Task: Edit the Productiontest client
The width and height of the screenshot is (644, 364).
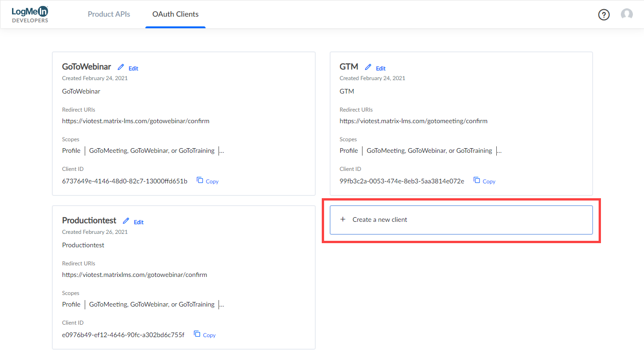Action: [138, 222]
